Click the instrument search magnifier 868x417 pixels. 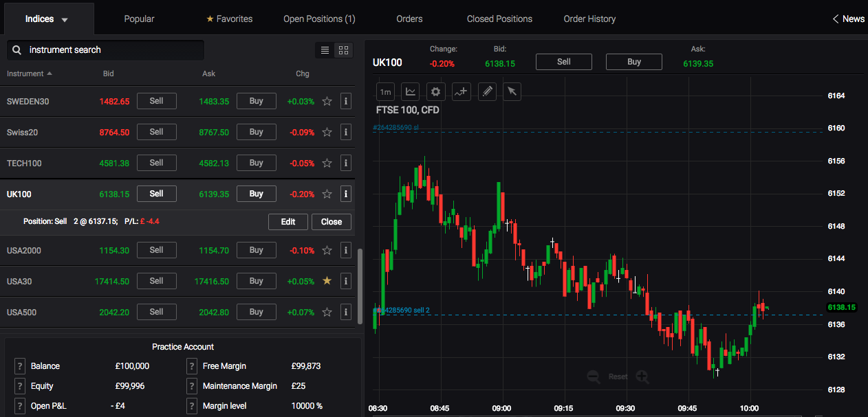tap(17, 49)
